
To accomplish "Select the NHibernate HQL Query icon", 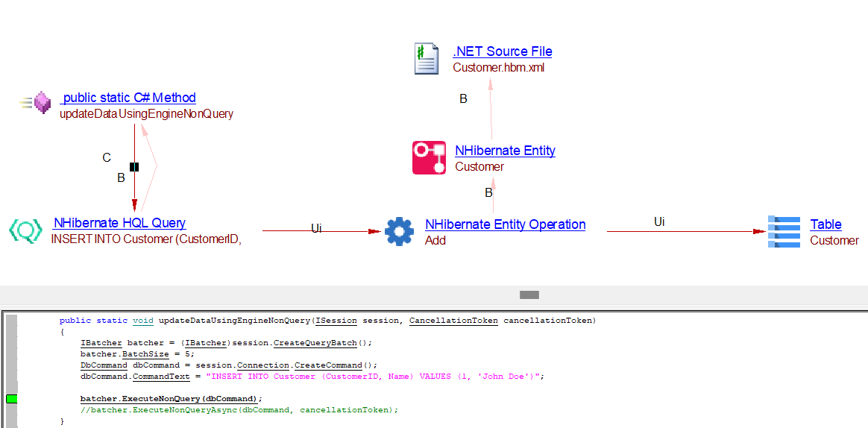I will [25, 230].
